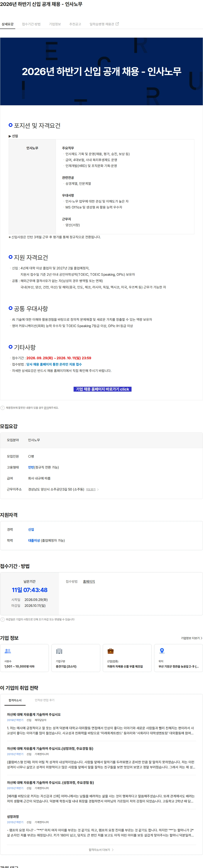
Task: Click the 회사 내규에 따름 salary text
Action: coord(39,478)
